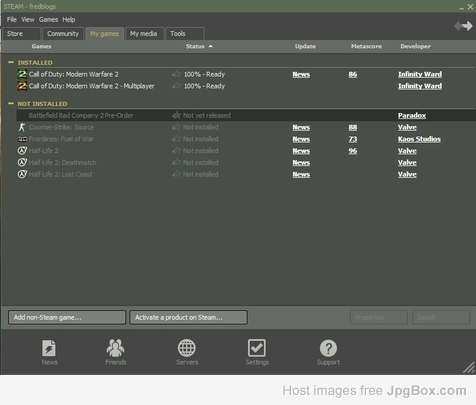Click the Modern Warfare 2 Multiplayer game icon
This screenshot has height=405, width=476.
(22, 86)
